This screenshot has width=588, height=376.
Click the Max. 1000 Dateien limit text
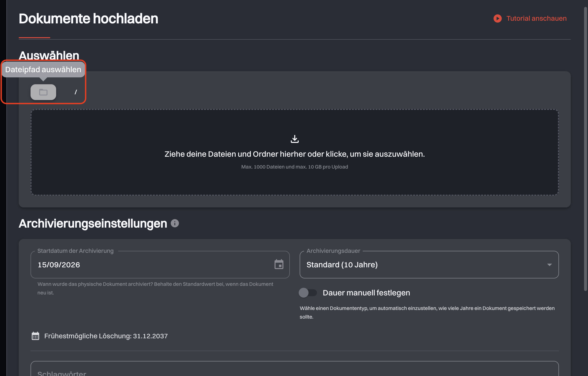[294, 167]
